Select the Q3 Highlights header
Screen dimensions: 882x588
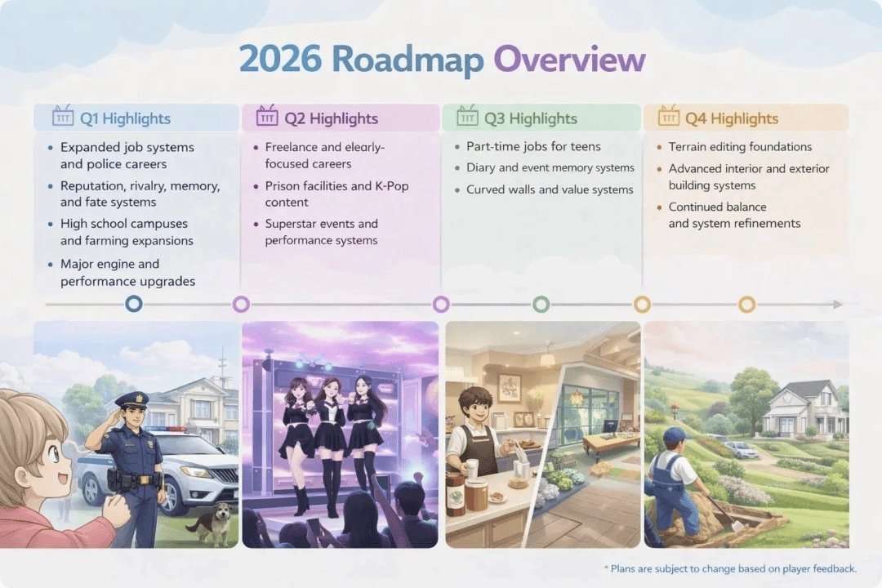point(531,118)
